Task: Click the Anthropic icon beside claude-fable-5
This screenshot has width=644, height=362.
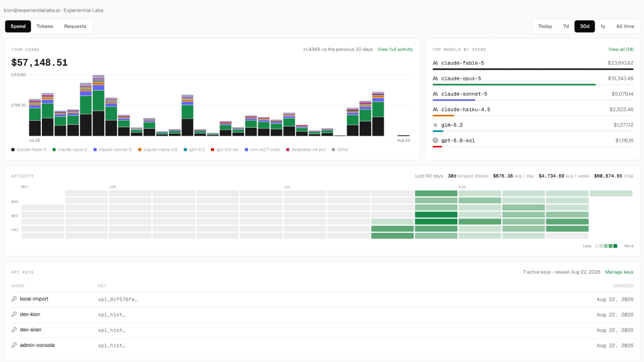Action: pyautogui.click(x=435, y=63)
